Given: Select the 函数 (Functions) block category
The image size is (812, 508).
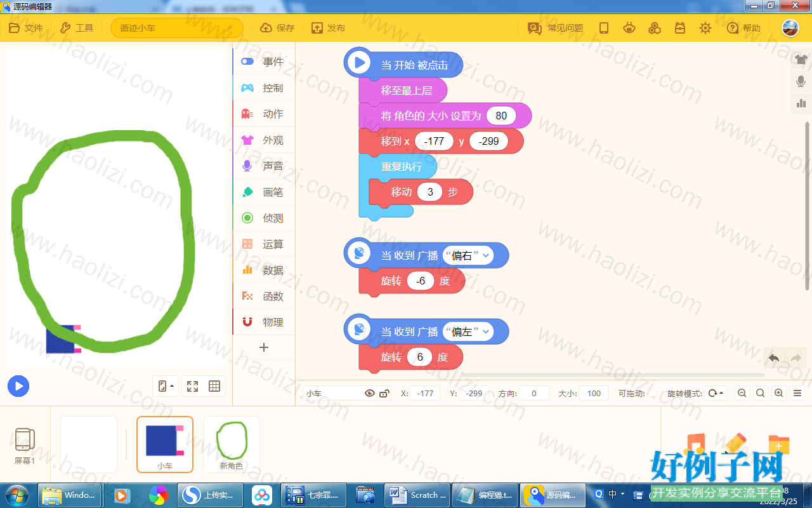Looking at the screenshot, I should coord(264,296).
